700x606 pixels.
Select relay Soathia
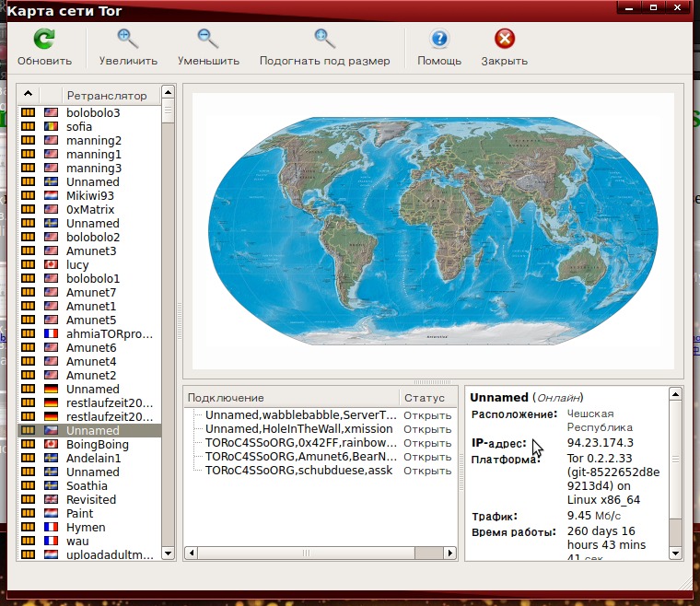tap(89, 485)
